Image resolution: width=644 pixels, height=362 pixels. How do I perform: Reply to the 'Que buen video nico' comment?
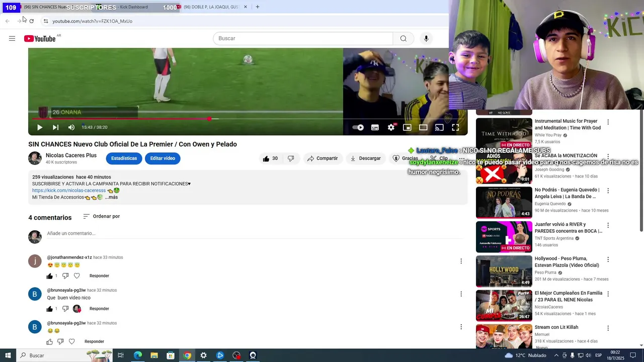point(99,309)
